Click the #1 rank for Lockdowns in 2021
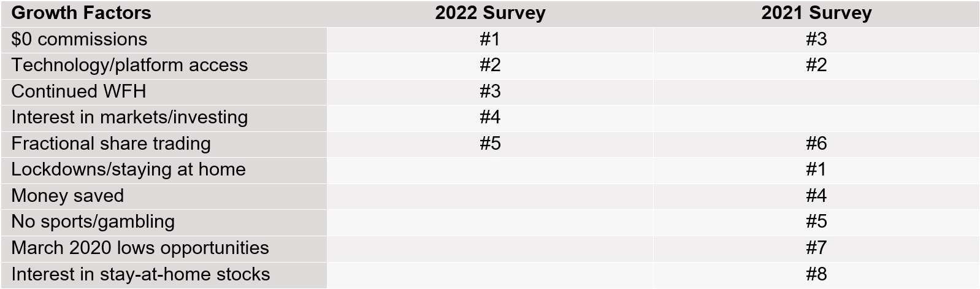 click(816, 169)
